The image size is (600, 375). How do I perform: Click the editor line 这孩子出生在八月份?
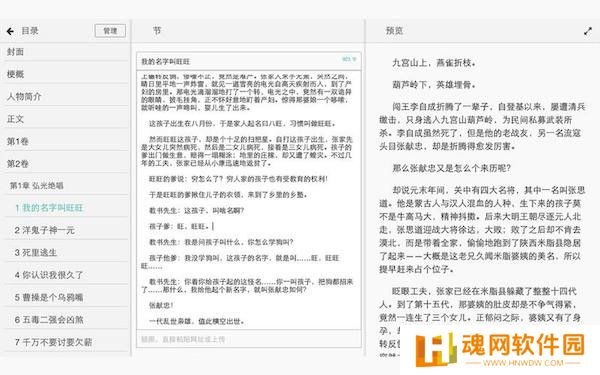coord(242,124)
